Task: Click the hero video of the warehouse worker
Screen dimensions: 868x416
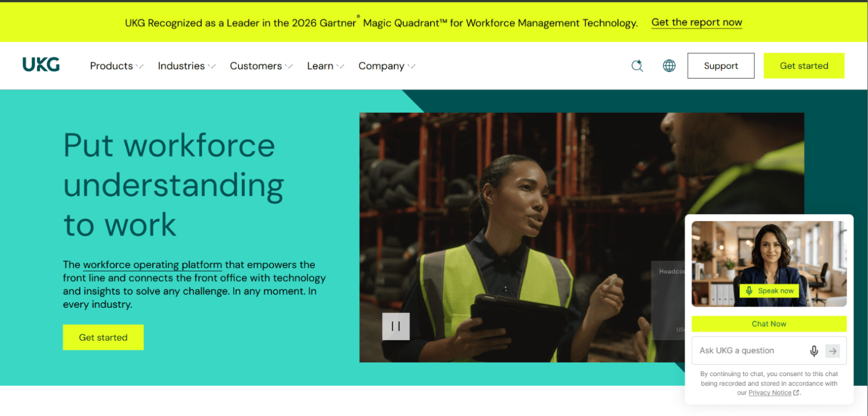Action: [x=582, y=237]
